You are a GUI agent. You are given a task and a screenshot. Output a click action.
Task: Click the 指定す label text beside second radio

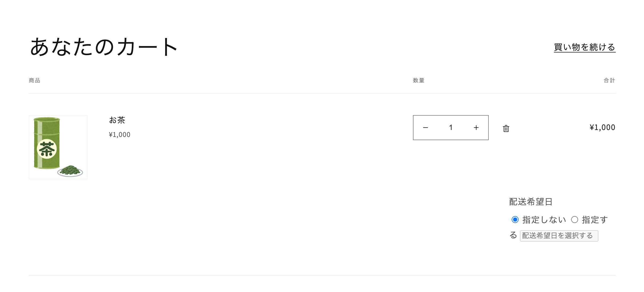point(595,220)
